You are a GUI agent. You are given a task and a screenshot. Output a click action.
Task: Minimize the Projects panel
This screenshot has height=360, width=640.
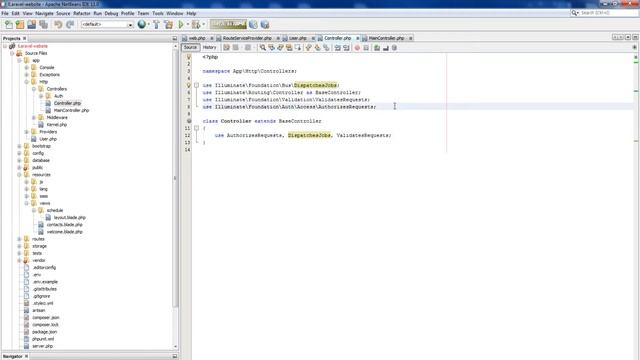pyautogui.click(x=175, y=38)
